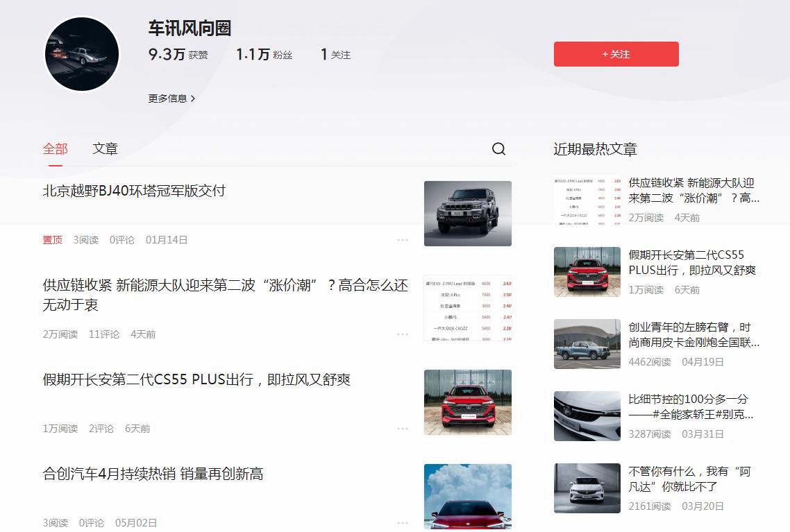Open article 合创汽车4月持续热销 销量再创新高

[153, 474]
